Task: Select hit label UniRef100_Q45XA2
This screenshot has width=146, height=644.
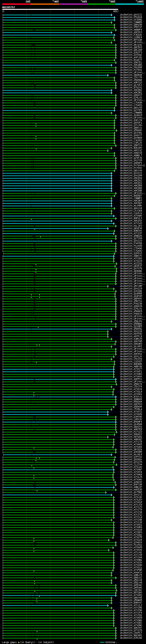Action: 131,585
